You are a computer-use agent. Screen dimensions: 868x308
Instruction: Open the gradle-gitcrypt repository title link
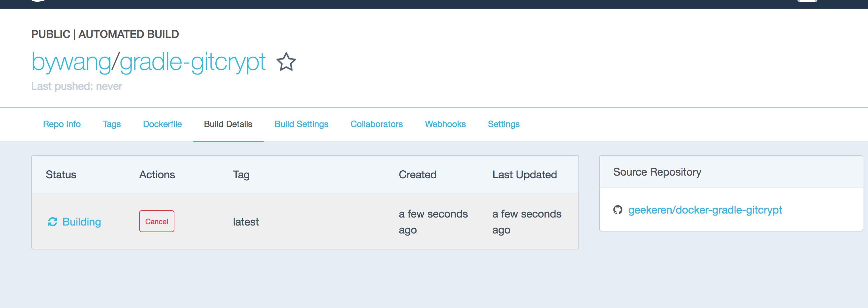click(192, 62)
